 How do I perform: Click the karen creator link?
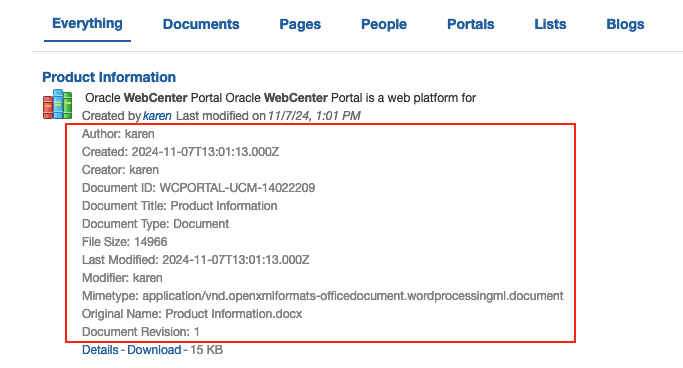(157, 116)
